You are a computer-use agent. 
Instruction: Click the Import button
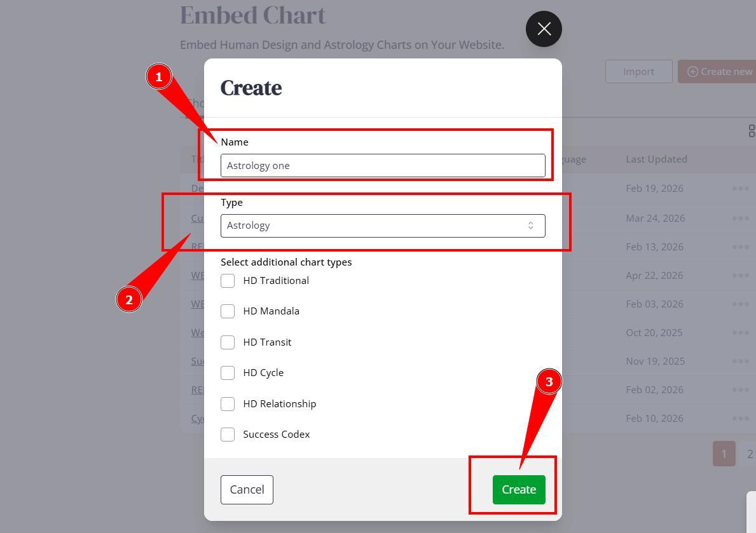pyautogui.click(x=638, y=72)
